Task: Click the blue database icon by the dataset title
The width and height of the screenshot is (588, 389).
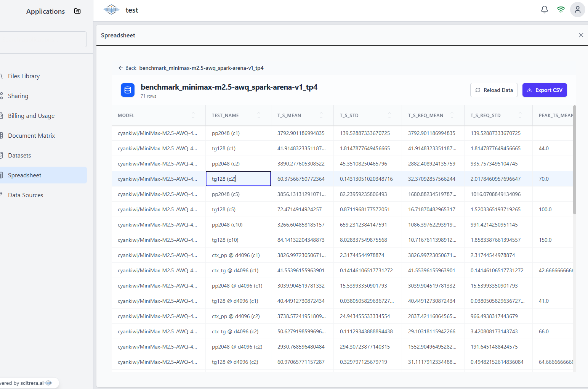Action: click(128, 90)
